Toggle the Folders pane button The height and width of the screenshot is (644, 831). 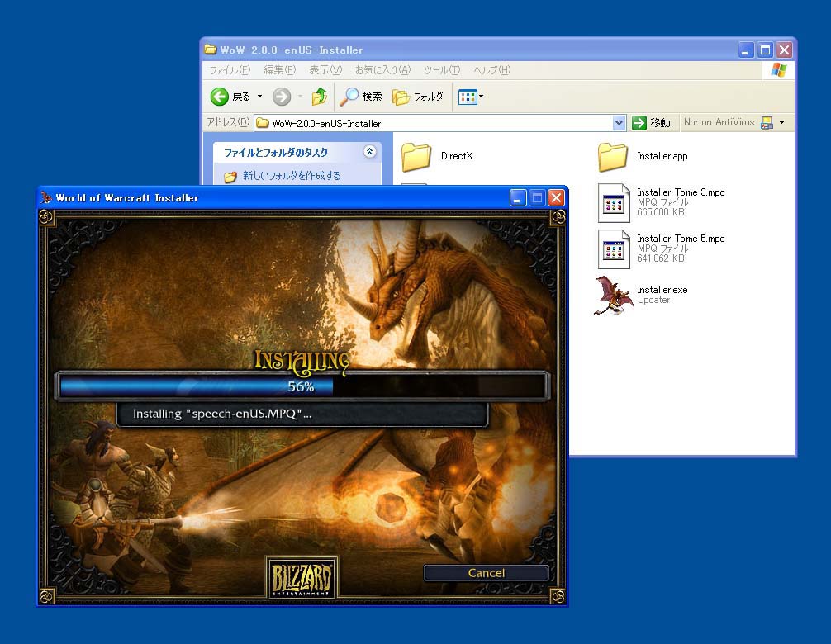point(418,97)
